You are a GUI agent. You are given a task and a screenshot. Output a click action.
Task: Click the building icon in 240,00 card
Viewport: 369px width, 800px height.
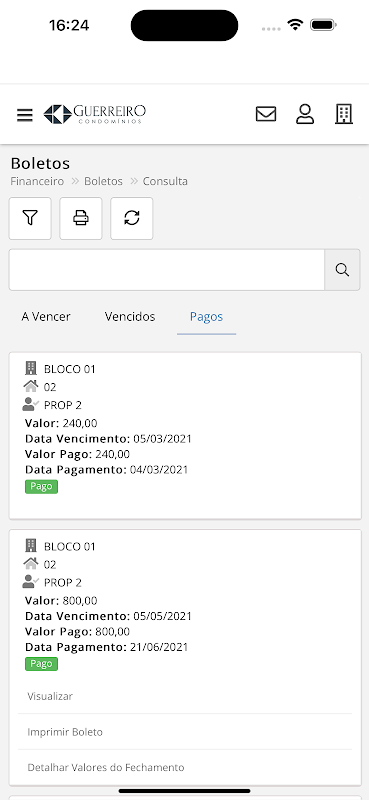coord(31,368)
